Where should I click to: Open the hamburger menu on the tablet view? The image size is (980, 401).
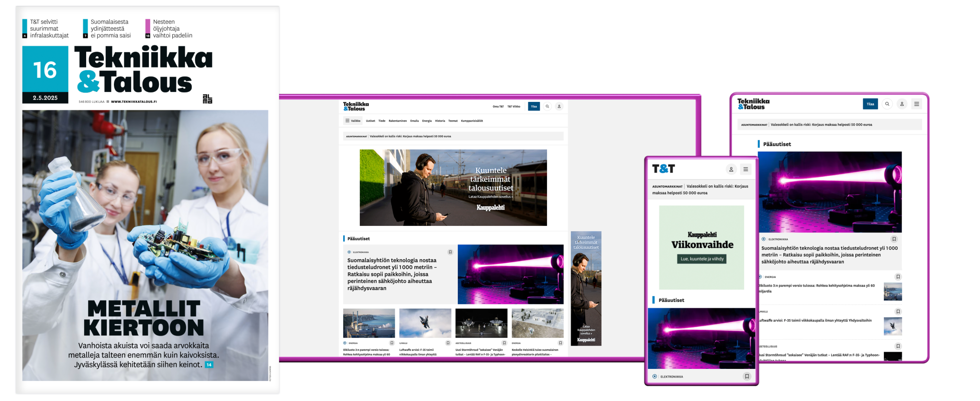coord(917,104)
